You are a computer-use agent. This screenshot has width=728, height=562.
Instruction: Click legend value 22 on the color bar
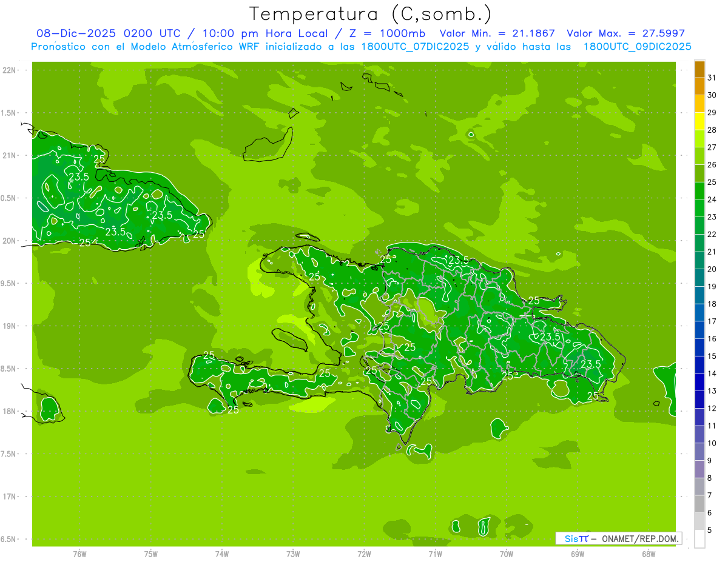click(x=712, y=234)
